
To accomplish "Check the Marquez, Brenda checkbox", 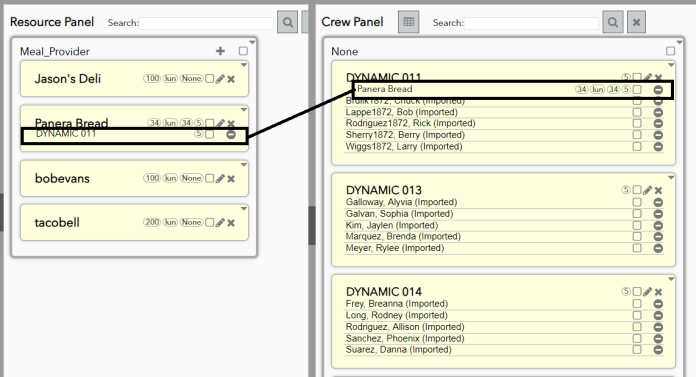I will pyautogui.click(x=637, y=236).
